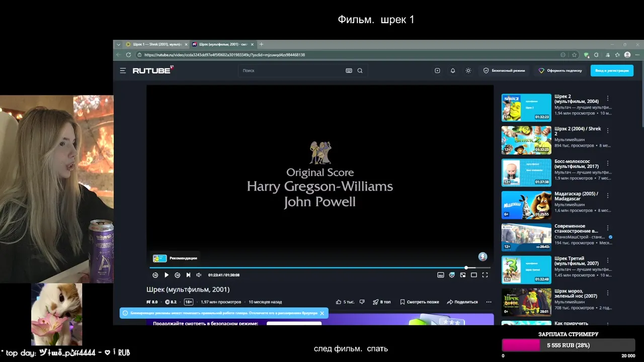This screenshot has height=362, width=644.
Task: Click Поделиться share button
Action: (462, 302)
